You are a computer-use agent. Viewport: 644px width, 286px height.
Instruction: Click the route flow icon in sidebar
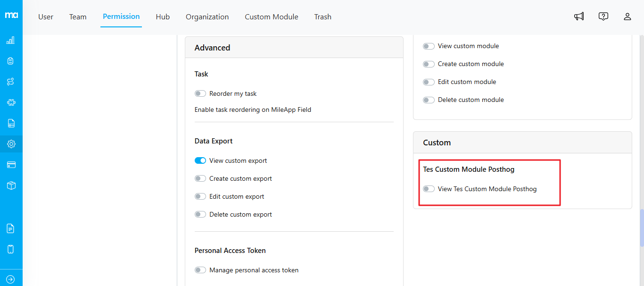tap(11, 82)
